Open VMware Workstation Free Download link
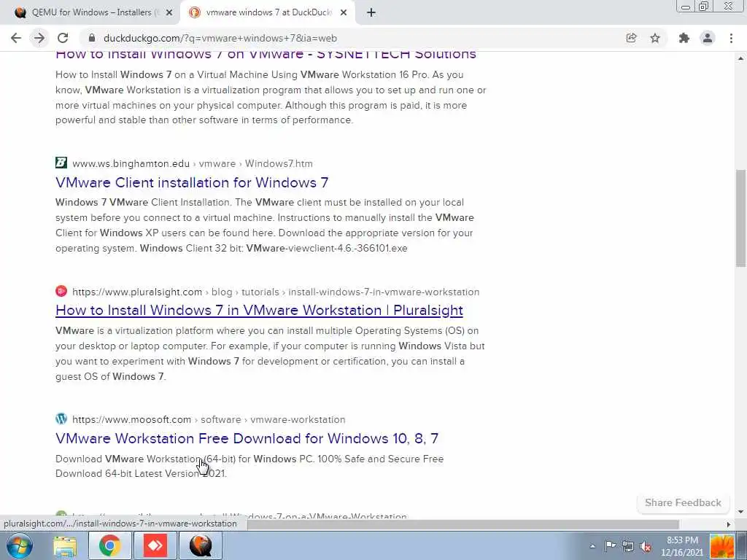 tap(247, 438)
